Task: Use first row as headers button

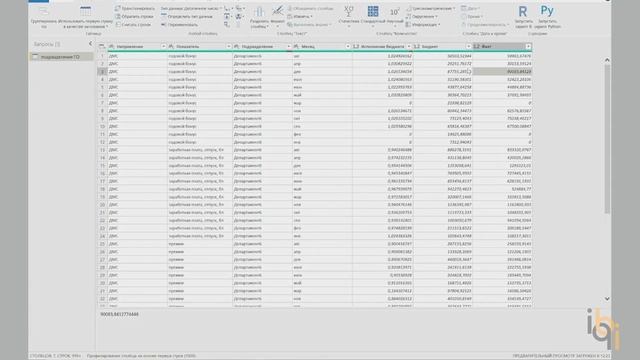Action: (x=86, y=17)
